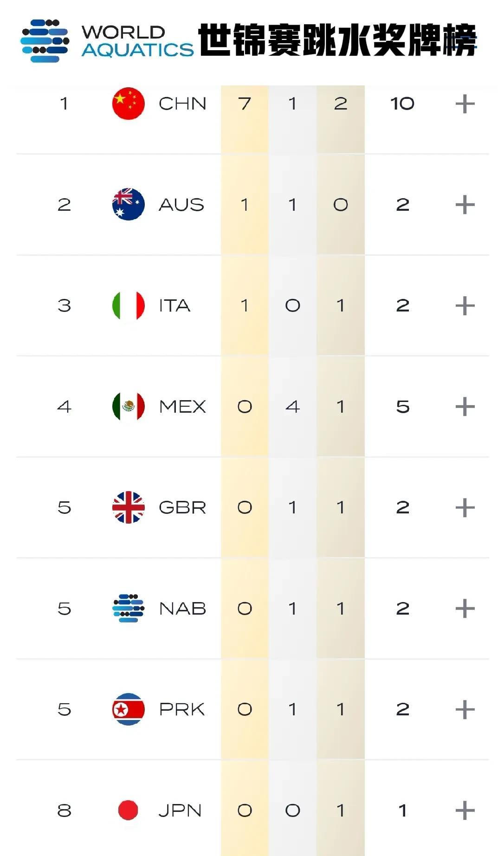The image size is (504, 856).
Task: Expand the CHN medal details
Action: tap(465, 104)
